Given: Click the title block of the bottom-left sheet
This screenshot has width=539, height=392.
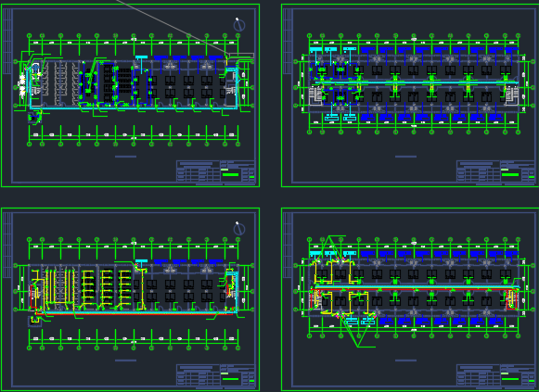Looking at the screenshot, I should [x=215, y=374].
